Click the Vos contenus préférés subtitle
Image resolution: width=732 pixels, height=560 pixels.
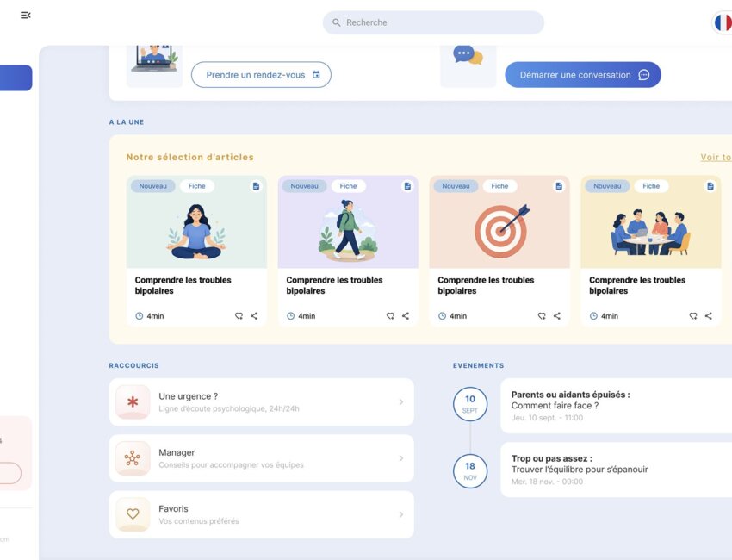[x=199, y=520]
